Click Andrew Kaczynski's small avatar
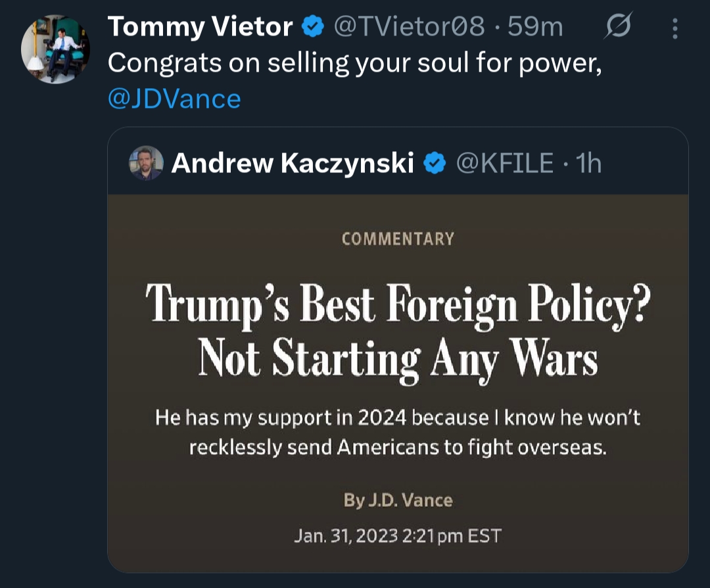 pyautogui.click(x=146, y=163)
